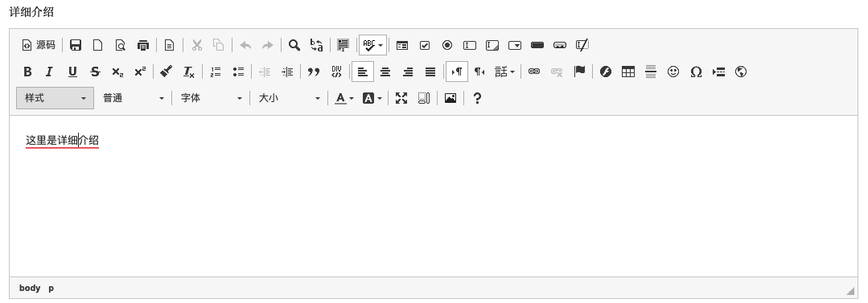Open the 样式 styles dropdown
868x303 pixels.
(55, 98)
